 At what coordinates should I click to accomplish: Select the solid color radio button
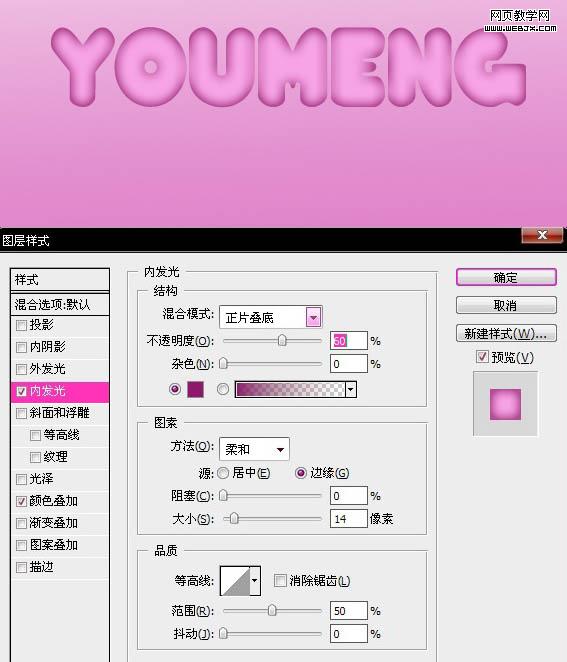175,389
